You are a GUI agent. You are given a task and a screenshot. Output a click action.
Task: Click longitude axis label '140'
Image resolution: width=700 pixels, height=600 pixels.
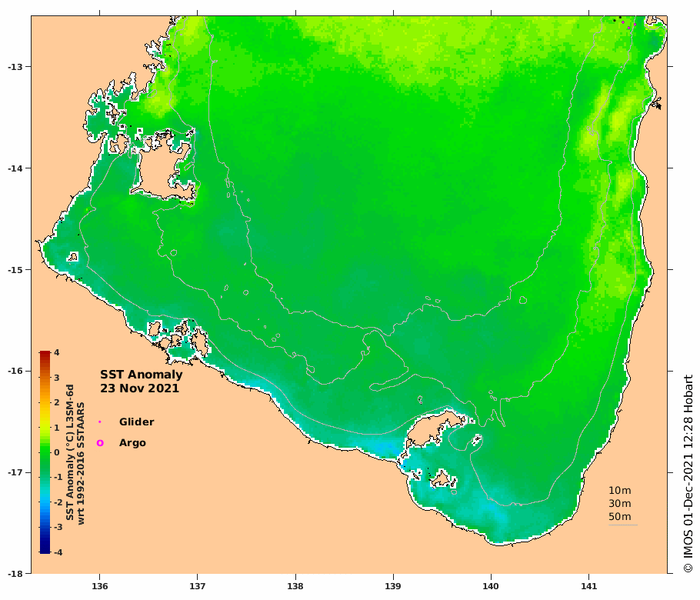pyautogui.click(x=491, y=586)
